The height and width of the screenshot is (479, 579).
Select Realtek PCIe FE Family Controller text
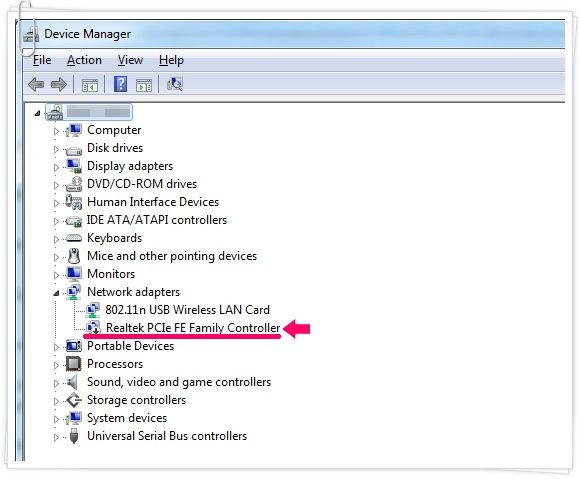pos(193,328)
